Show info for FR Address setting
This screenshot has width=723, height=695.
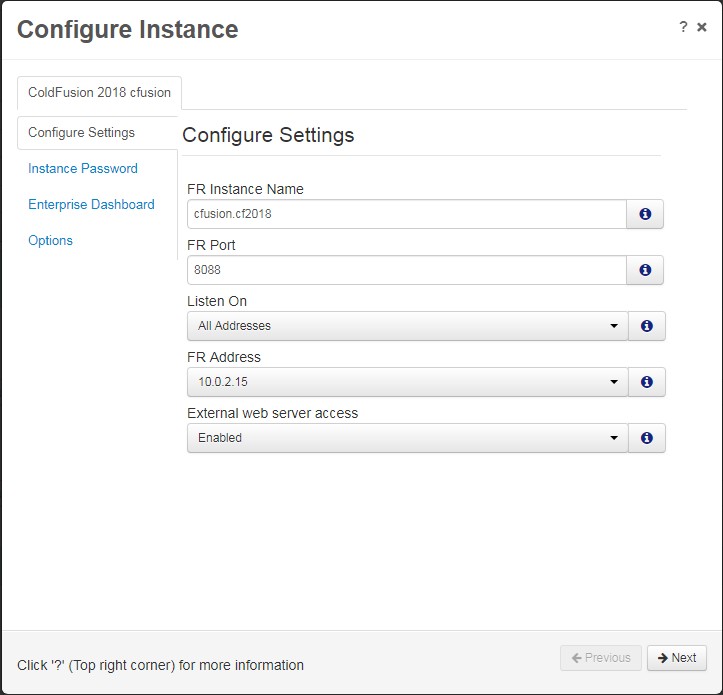pos(646,382)
